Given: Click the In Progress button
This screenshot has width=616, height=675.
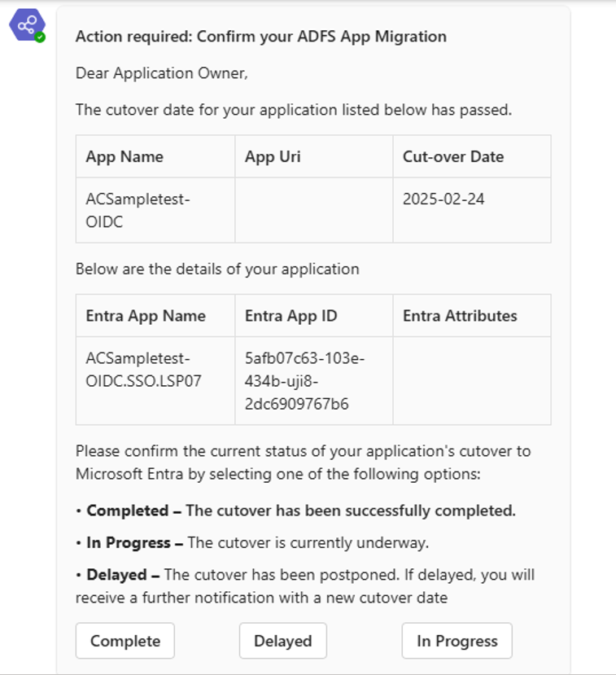Looking at the screenshot, I should click(457, 641).
